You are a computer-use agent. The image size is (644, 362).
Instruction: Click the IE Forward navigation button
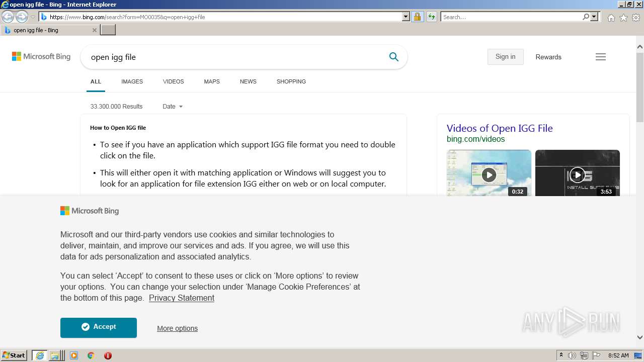pos(22,17)
